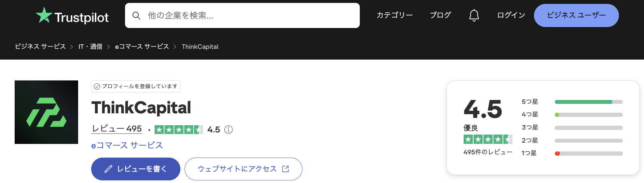Open the カテゴリー menu

point(395,15)
